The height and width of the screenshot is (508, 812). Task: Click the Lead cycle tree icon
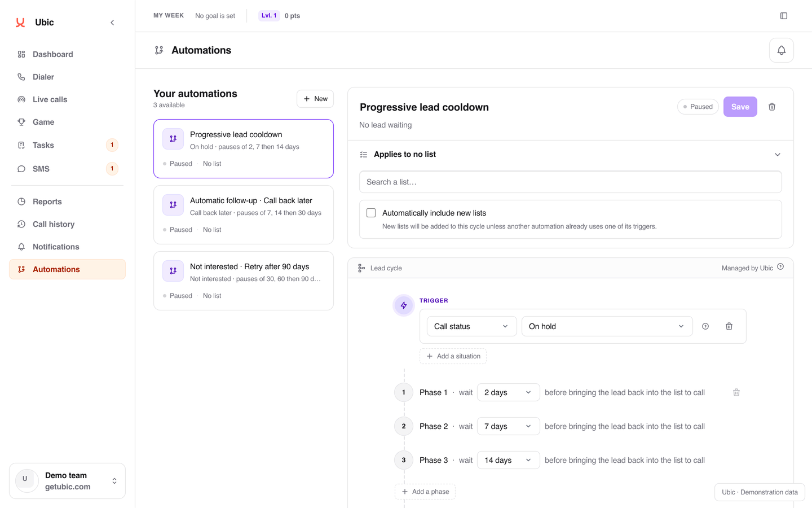click(x=361, y=268)
